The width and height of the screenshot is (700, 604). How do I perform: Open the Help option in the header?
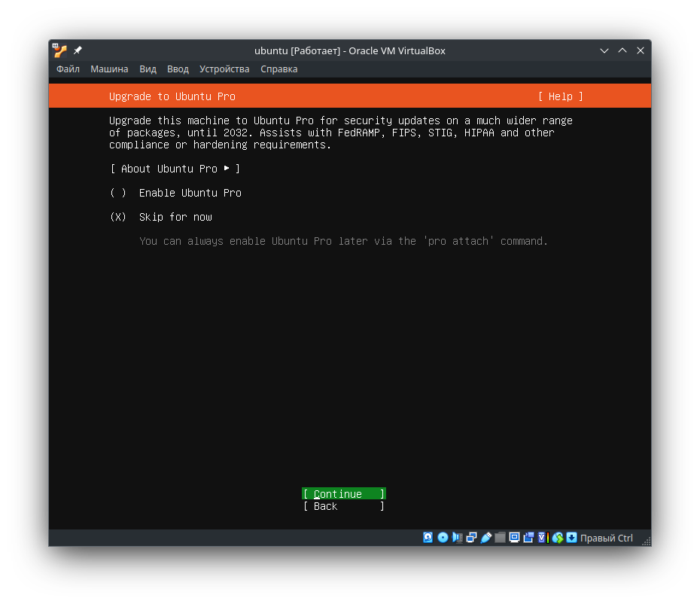(560, 96)
